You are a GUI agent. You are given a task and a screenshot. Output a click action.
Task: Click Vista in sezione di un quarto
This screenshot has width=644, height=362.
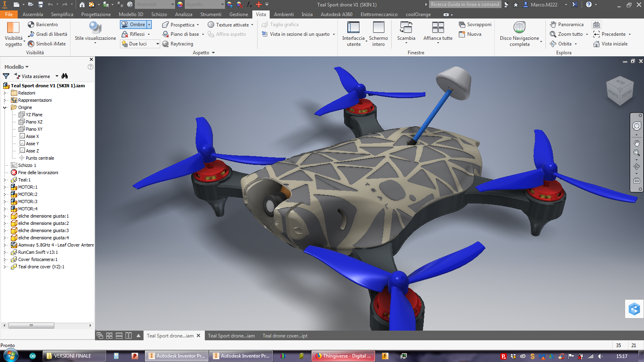tap(296, 34)
